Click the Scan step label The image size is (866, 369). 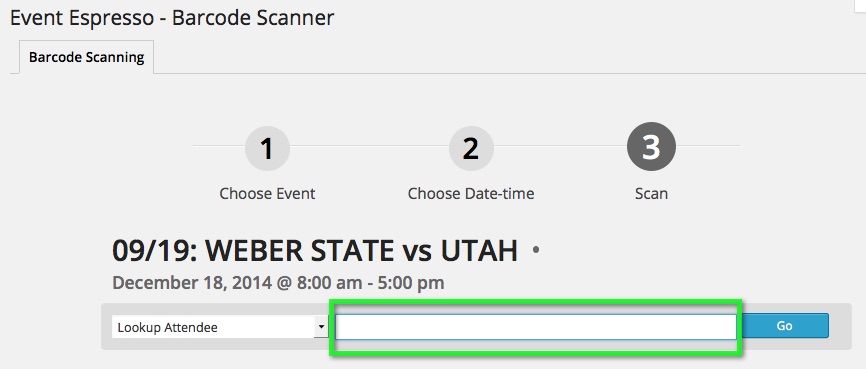point(651,194)
